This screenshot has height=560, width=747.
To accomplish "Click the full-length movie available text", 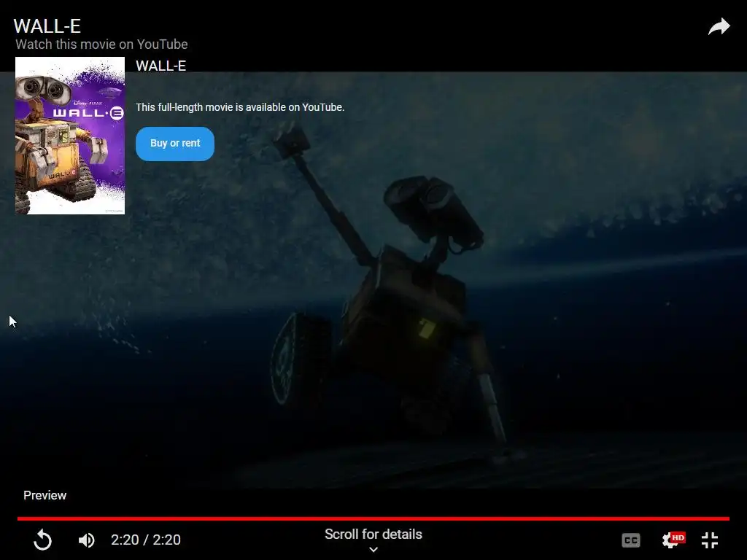I will pyautogui.click(x=240, y=107).
